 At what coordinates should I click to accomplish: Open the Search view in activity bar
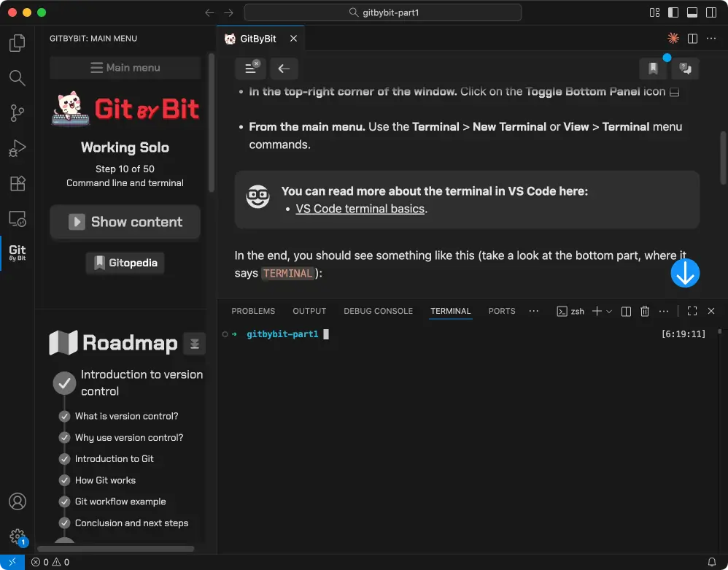(17, 78)
